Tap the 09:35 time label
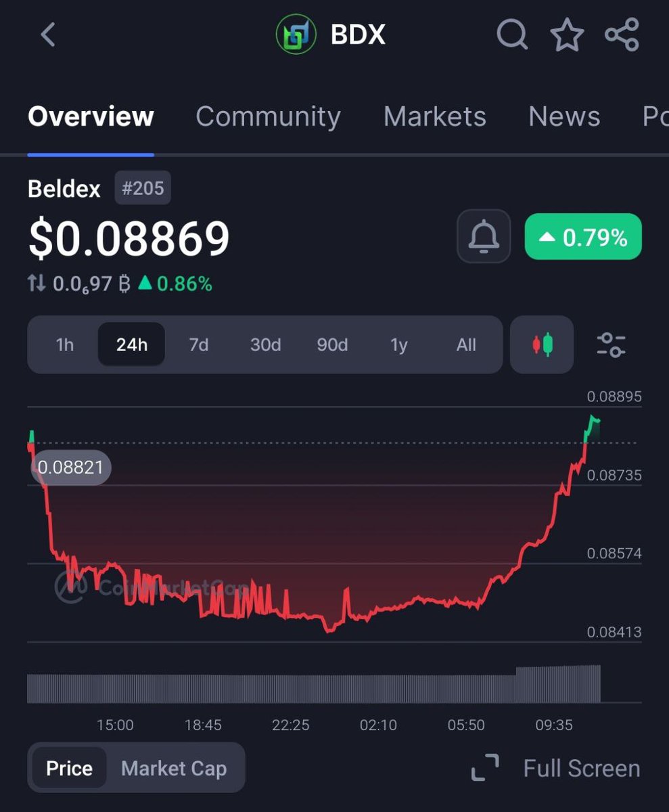Image resolution: width=669 pixels, height=812 pixels. click(x=554, y=725)
